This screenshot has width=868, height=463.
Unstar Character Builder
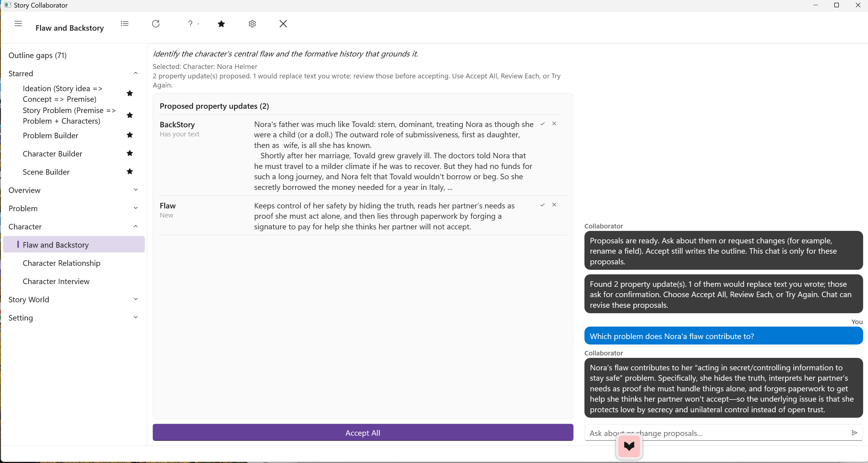[130, 153]
